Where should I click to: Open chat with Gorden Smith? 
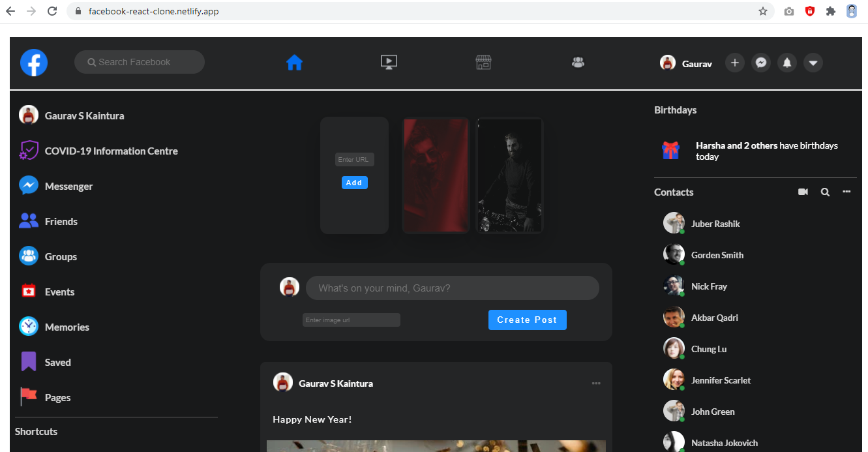click(x=704, y=255)
